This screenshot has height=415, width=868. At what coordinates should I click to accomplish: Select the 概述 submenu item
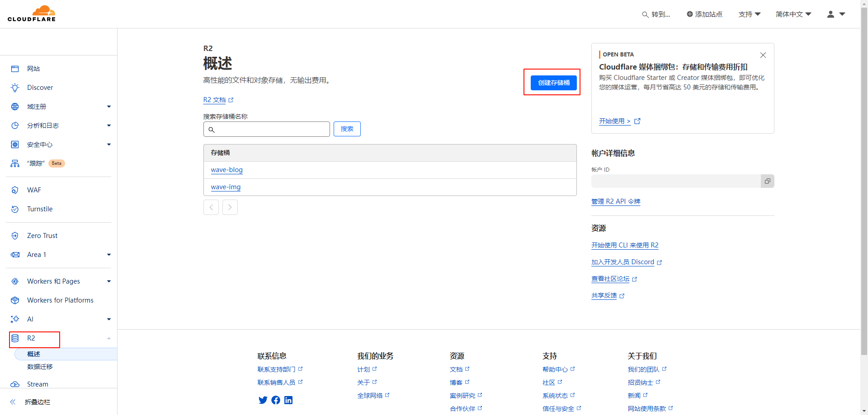(x=66, y=354)
